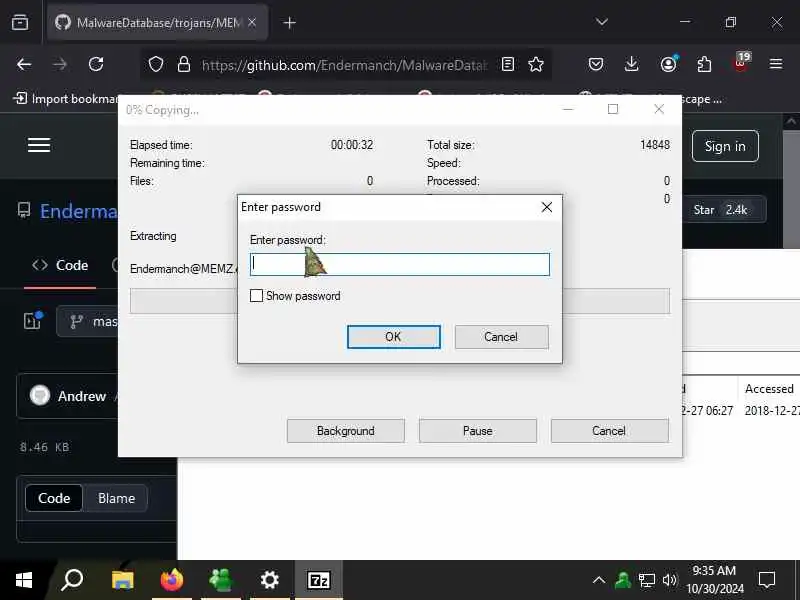Pause the 7-Zip extraction

click(478, 431)
